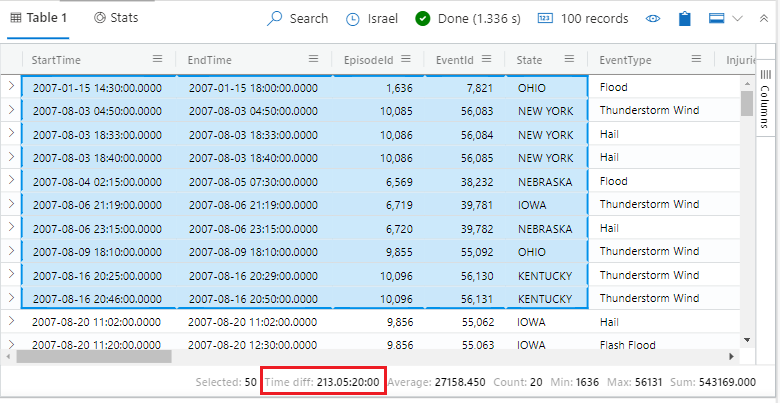
Task: Toggle the eye icon for empty columns
Action: click(653, 19)
